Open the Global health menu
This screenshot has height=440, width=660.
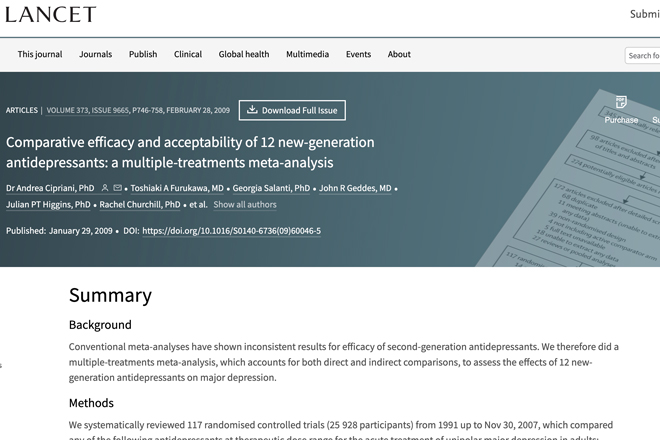(244, 54)
